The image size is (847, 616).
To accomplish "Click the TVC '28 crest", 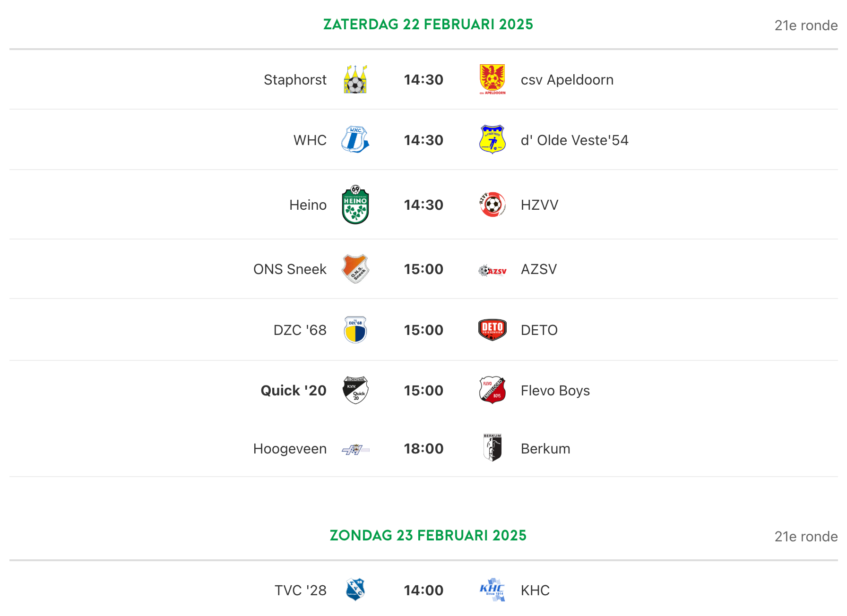I will (x=355, y=590).
